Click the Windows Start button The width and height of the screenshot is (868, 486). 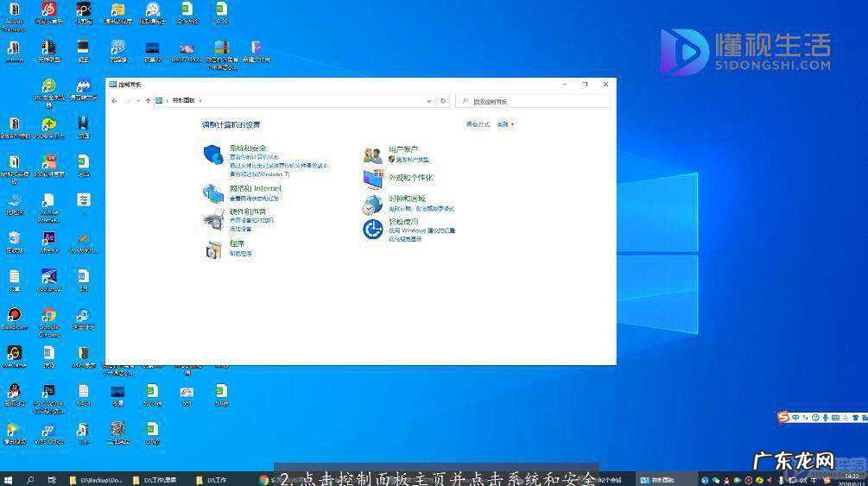point(8,479)
